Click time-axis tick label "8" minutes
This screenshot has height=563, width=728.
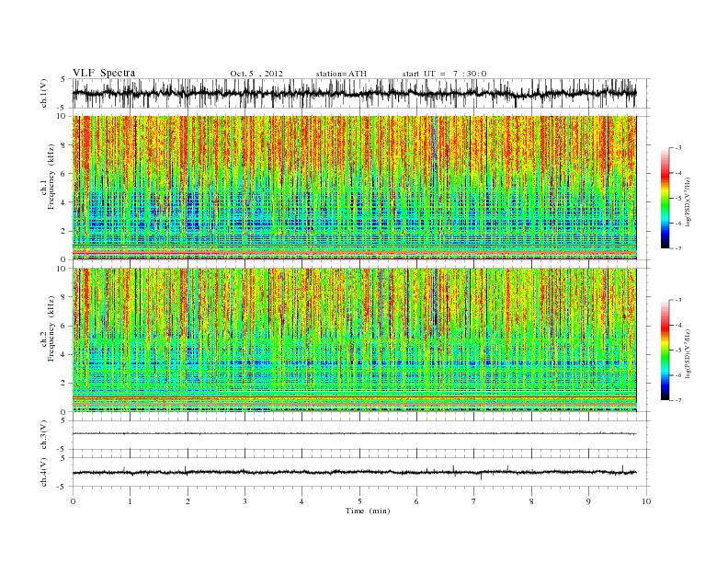pyautogui.click(x=531, y=501)
